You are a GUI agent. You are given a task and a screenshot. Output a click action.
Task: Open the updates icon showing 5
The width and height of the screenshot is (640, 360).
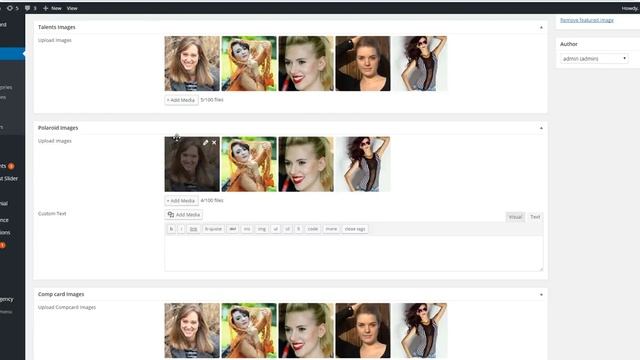tap(12, 8)
